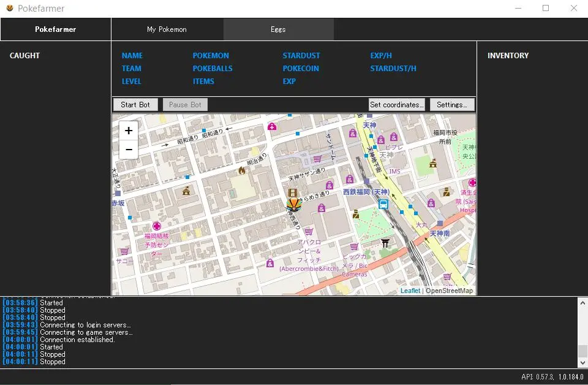Click the POKEBALLS stat label
This screenshot has height=385, width=588.
point(213,68)
